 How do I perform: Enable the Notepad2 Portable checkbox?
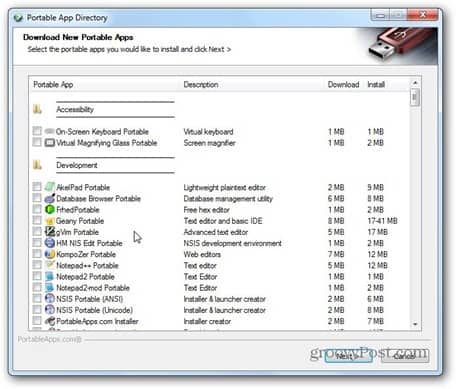37,276
